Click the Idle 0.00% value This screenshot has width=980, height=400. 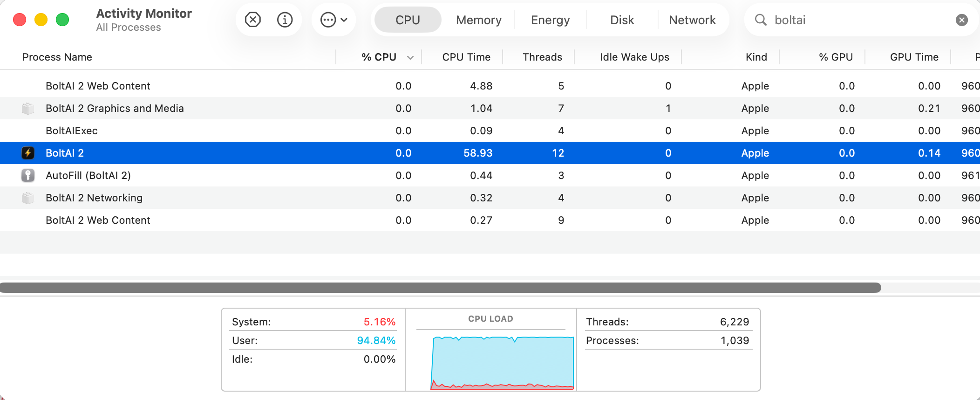379,359
